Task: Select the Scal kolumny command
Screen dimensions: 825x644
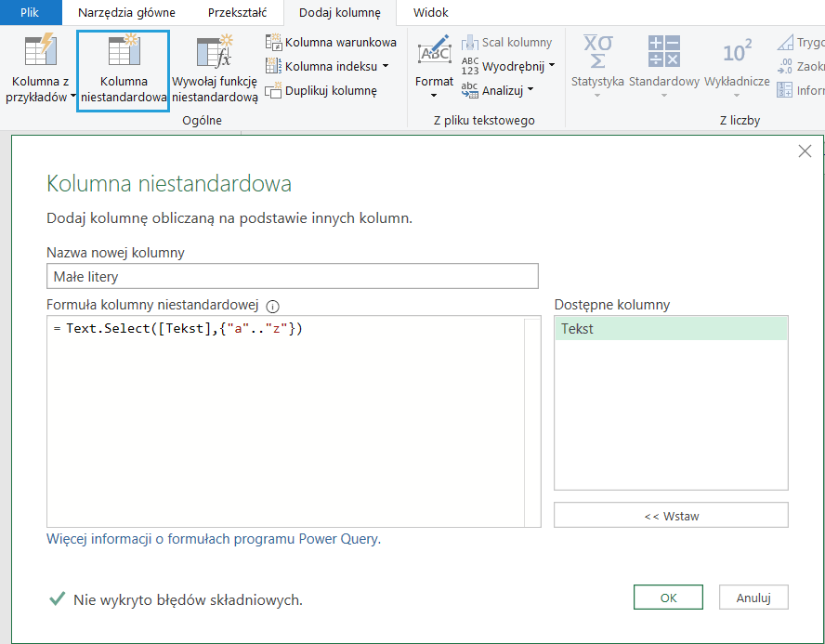Action: (507, 43)
